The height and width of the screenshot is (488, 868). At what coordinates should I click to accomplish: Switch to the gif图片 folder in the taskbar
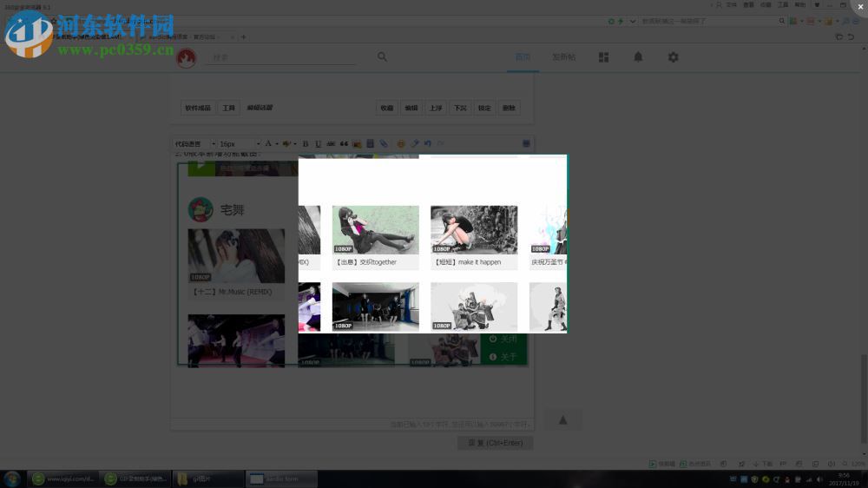208,478
